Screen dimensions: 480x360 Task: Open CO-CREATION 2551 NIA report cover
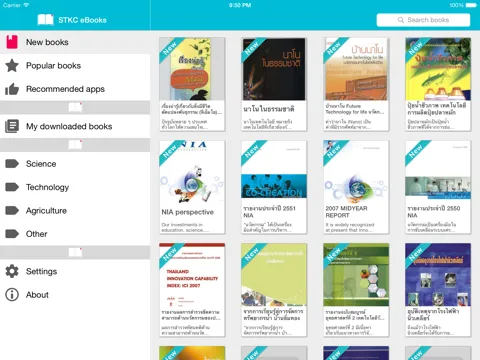pos(274,172)
